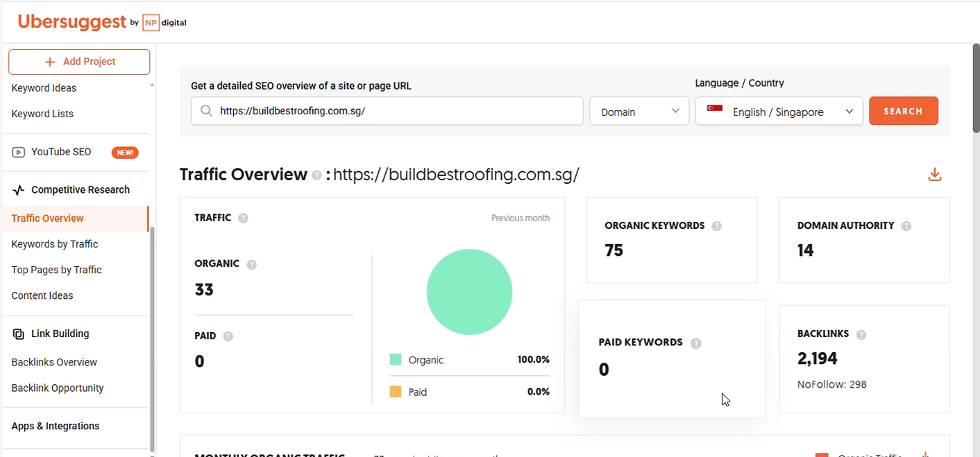Screen dimensions: 980x457
Task: Click the green traffic pie chart
Action: pos(469,292)
